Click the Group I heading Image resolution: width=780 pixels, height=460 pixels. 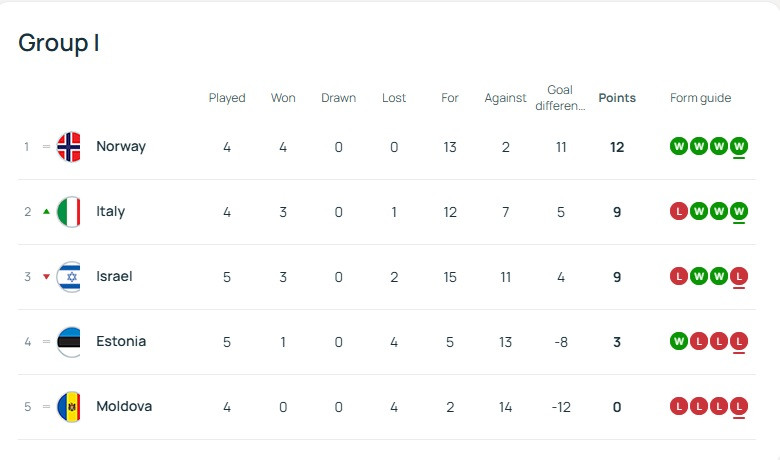click(x=59, y=43)
